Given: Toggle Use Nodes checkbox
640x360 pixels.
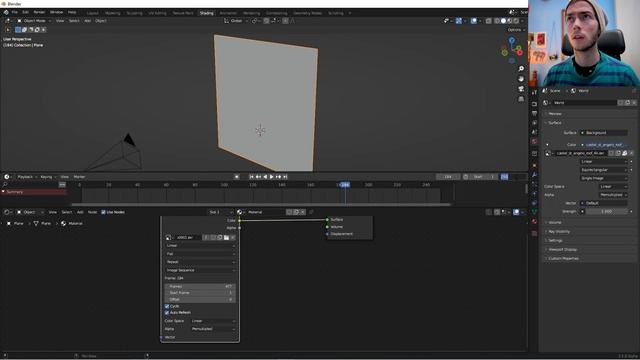Looking at the screenshot, I should (103, 212).
